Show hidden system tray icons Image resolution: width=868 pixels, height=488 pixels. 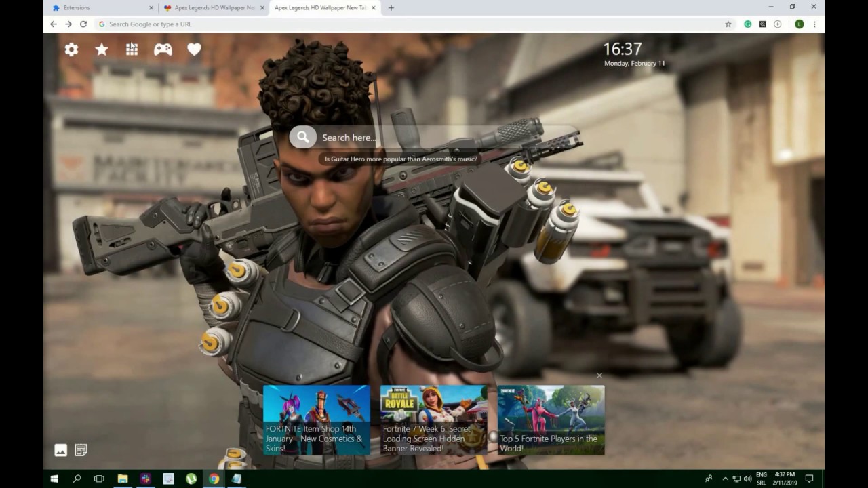pos(725,479)
